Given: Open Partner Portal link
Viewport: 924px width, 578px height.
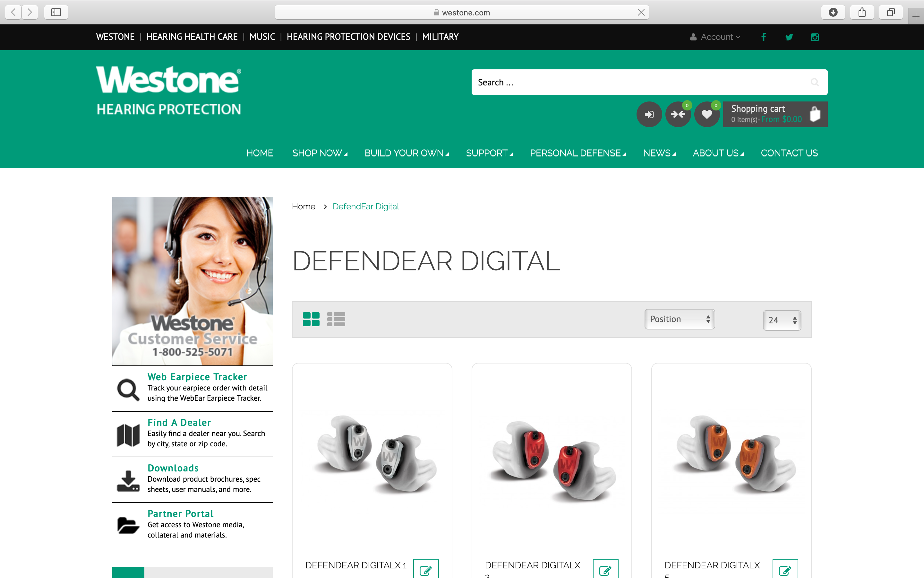Looking at the screenshot, I should [x=180, y=513].
